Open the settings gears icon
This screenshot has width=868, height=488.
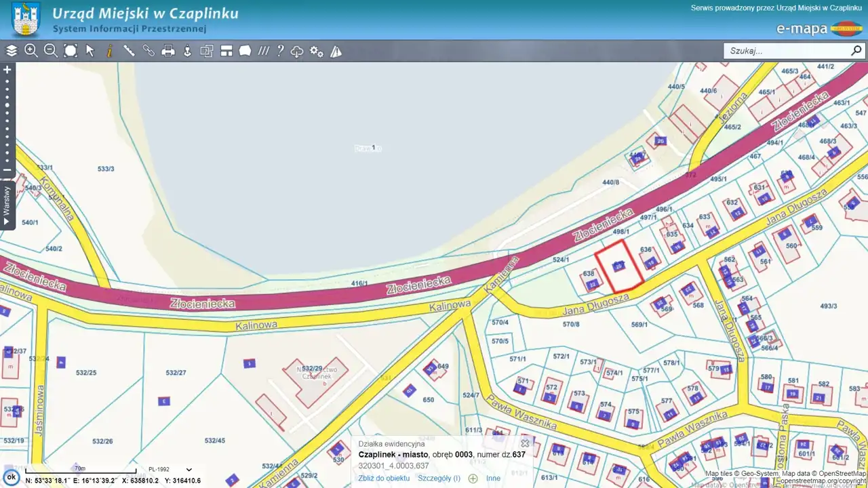tap(317, 51)
